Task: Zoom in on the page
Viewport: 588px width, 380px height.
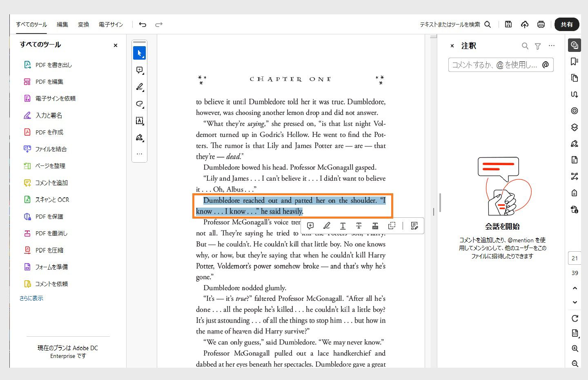Action: click(575, 349)
